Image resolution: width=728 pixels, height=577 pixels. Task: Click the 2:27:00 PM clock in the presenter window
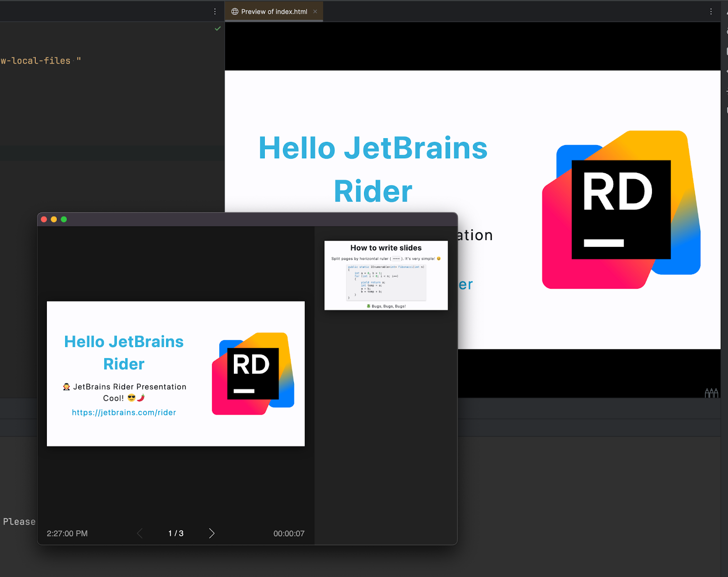point(67,533)
